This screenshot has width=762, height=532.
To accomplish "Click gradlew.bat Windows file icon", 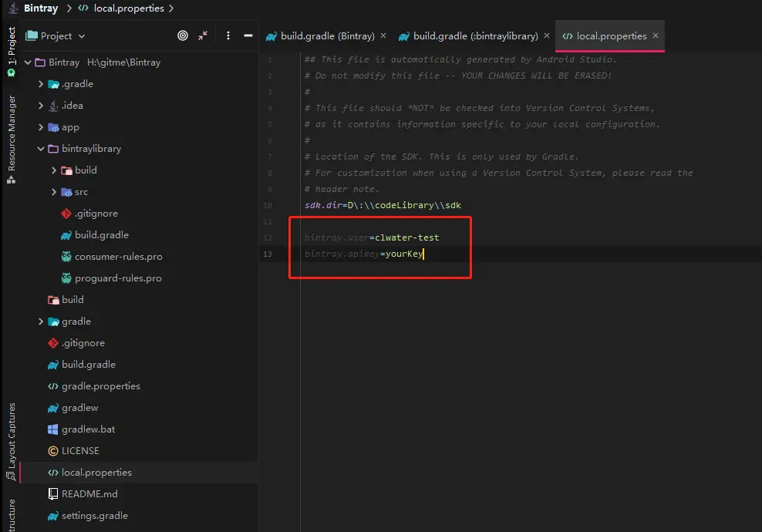I will [53, 429].
